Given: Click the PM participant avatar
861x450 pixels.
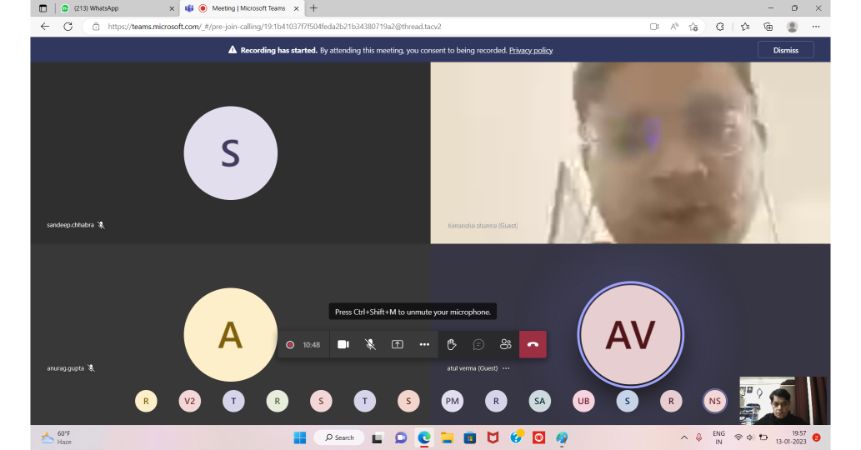Looking at the screenshot, I should pyautogui.click(x=452, y=401).
